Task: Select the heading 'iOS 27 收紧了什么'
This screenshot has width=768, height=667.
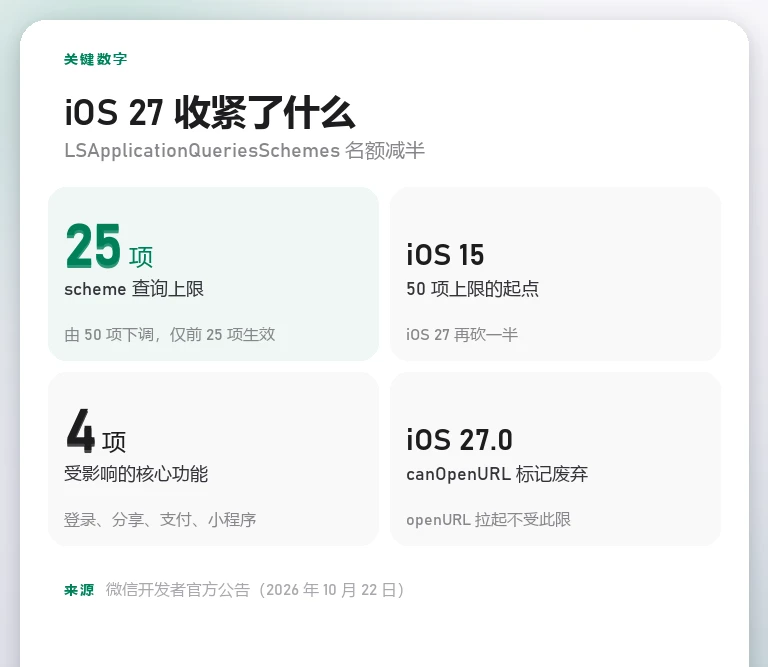Action: tap(210, 113)
